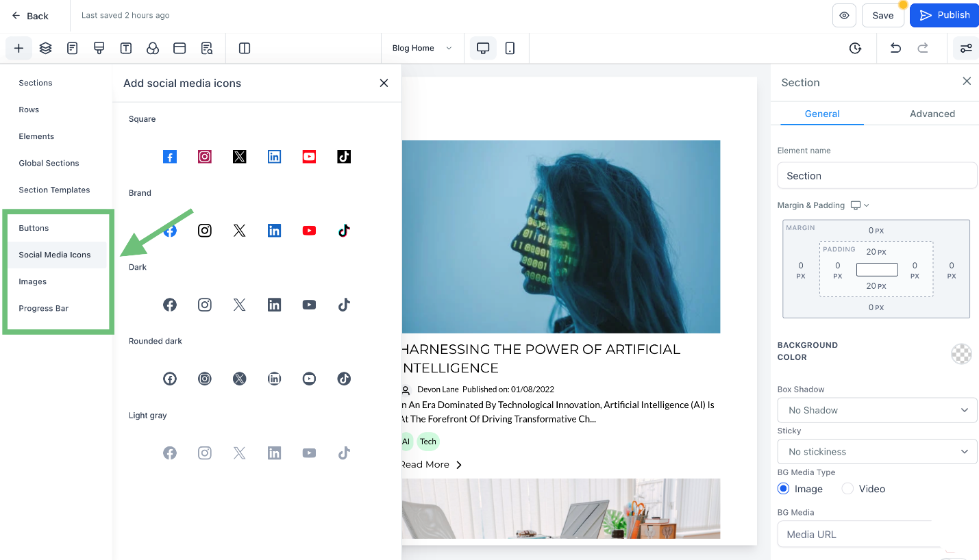Open Elements in the left menu
Viewport: 979px width, 560px height.
tap(36, 136)
